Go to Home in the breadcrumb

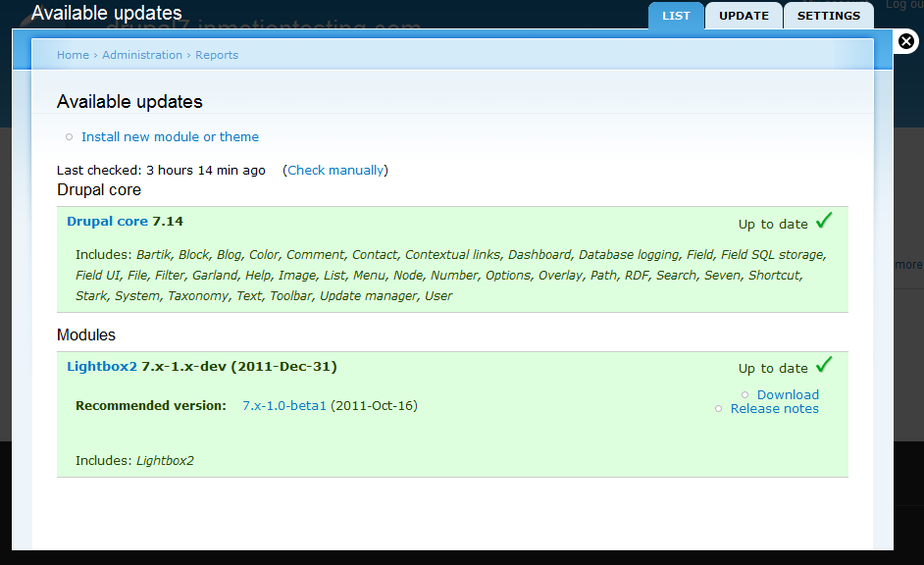73,55
